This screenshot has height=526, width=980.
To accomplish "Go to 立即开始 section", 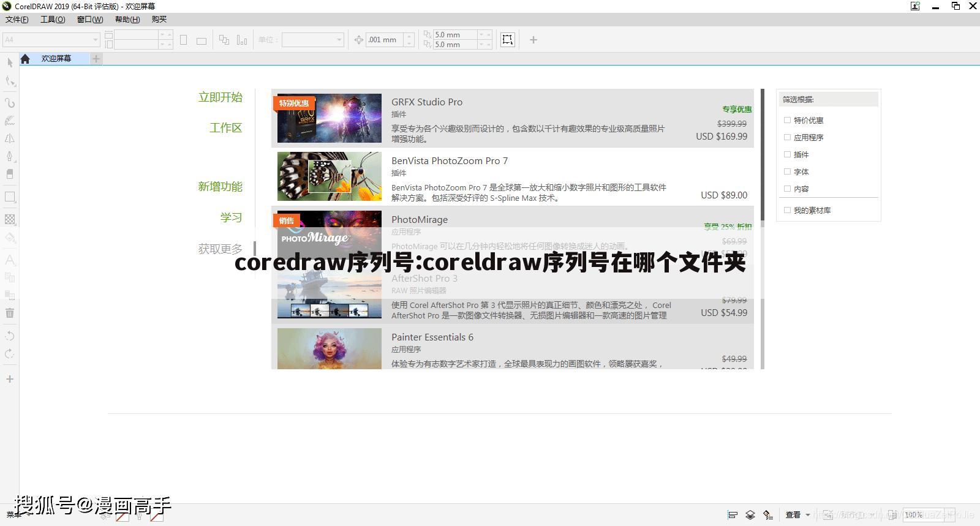I will [221, 97].
